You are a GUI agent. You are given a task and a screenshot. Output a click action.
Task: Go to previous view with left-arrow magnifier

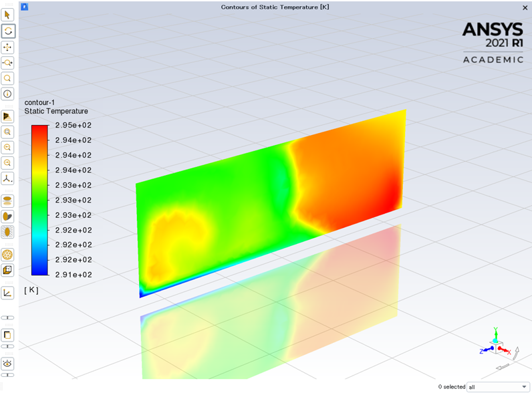tap(7, 148)
